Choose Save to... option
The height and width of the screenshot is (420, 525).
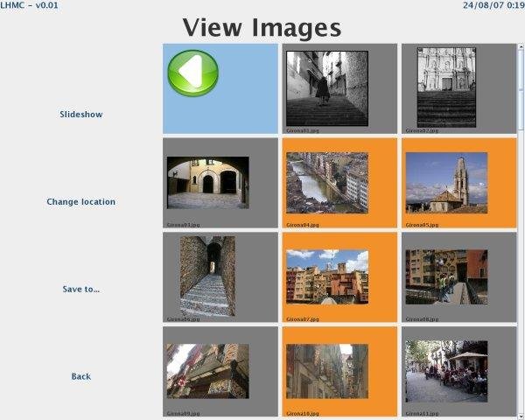(x=81, y=289)
